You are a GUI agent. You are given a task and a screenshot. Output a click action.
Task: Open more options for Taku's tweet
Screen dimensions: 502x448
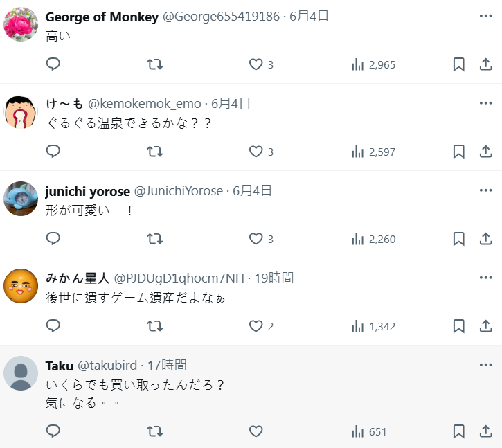pos(485,365)
